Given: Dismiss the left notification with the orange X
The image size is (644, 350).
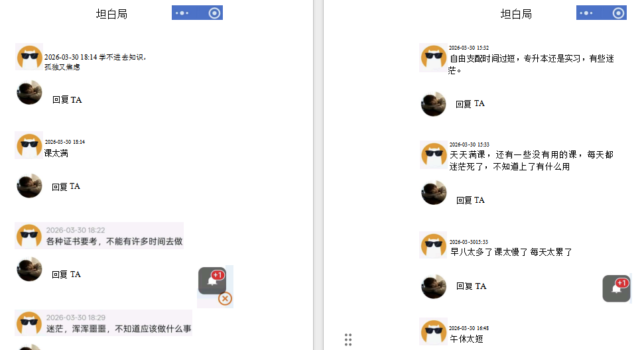Looking at the screenshot, I should click(225, 298).
